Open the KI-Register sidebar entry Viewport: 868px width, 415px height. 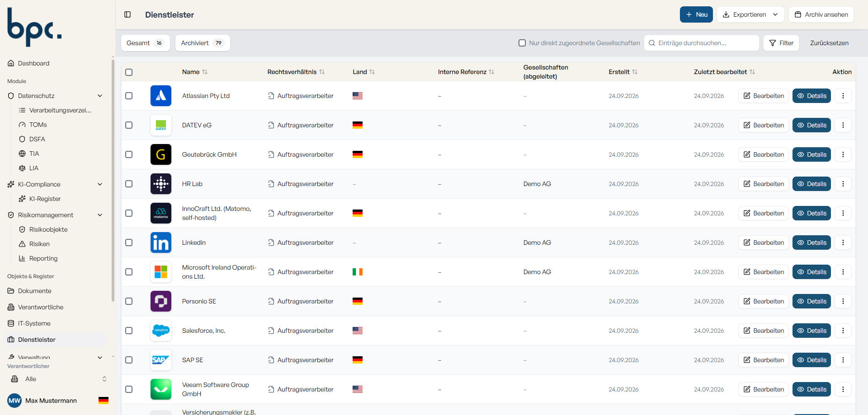coord(45,199)
